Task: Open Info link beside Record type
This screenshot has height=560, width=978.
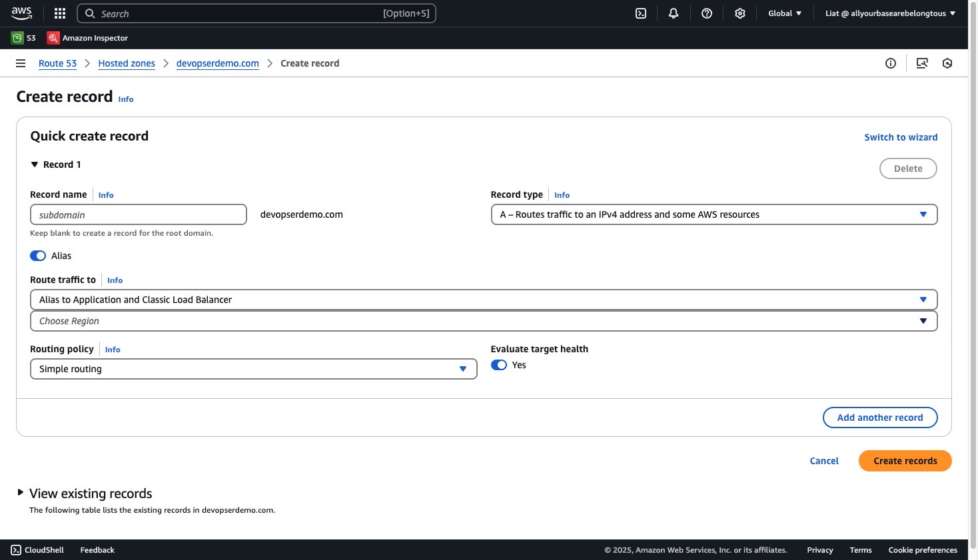Action: [562, 195]
